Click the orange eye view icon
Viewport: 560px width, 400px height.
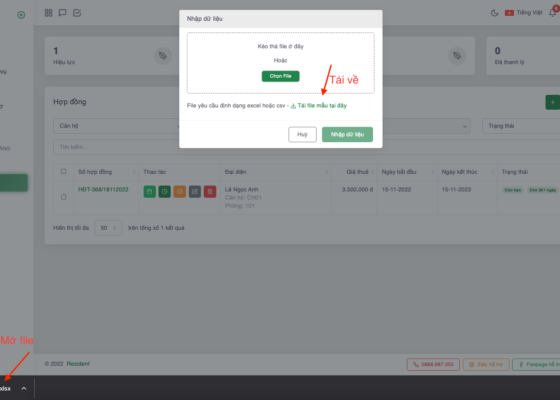click(180, 192)
